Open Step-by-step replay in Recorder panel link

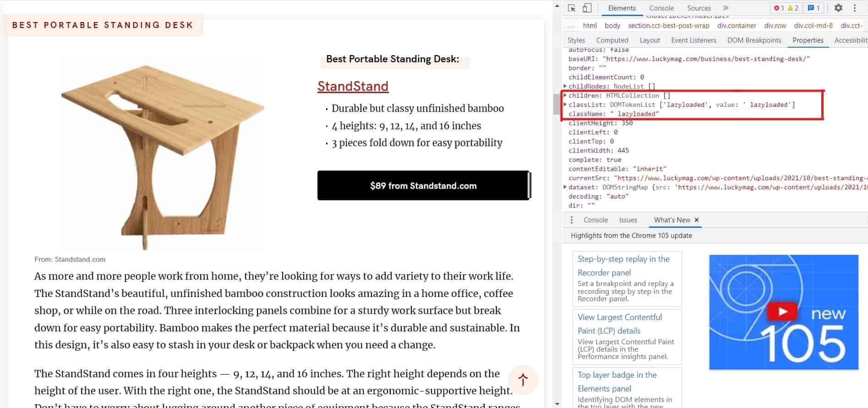click(623, 266)
